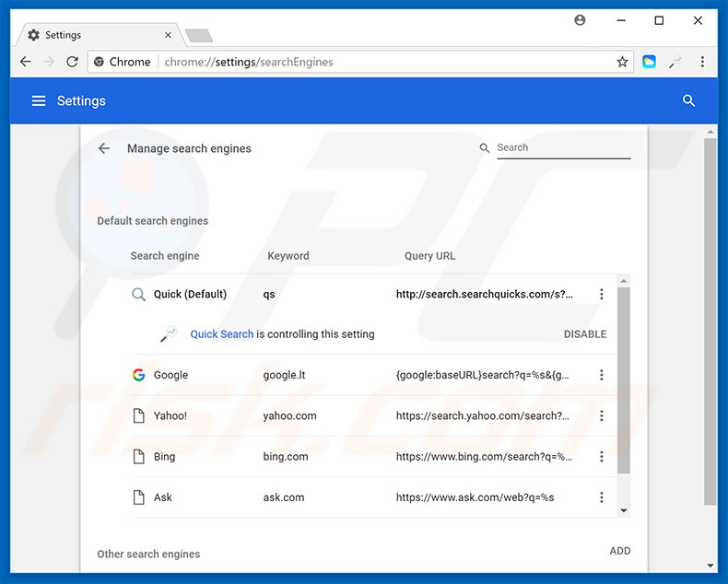
Task: Click the DISABLE button for Quick Search
Action: click(x=585, y=334)
